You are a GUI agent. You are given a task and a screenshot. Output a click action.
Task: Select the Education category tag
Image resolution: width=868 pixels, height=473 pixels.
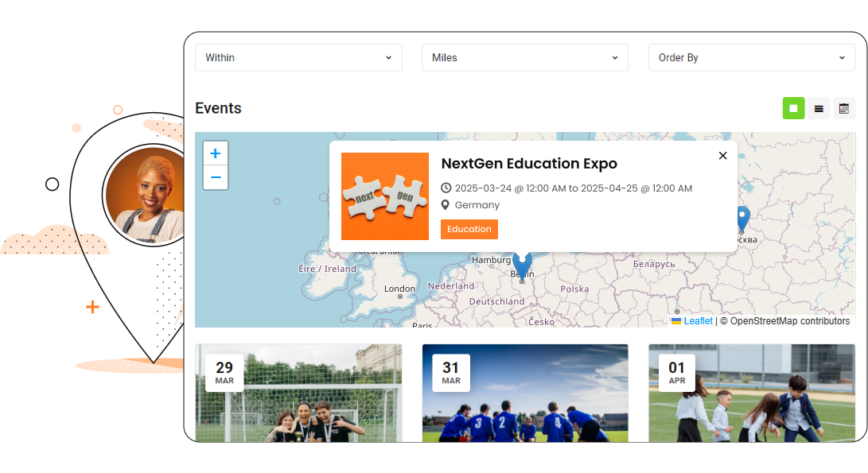pos(469,229)
